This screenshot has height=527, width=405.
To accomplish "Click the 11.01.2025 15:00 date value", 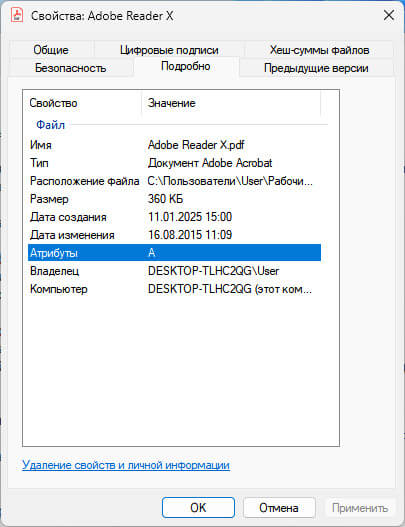I will (190, 217).
